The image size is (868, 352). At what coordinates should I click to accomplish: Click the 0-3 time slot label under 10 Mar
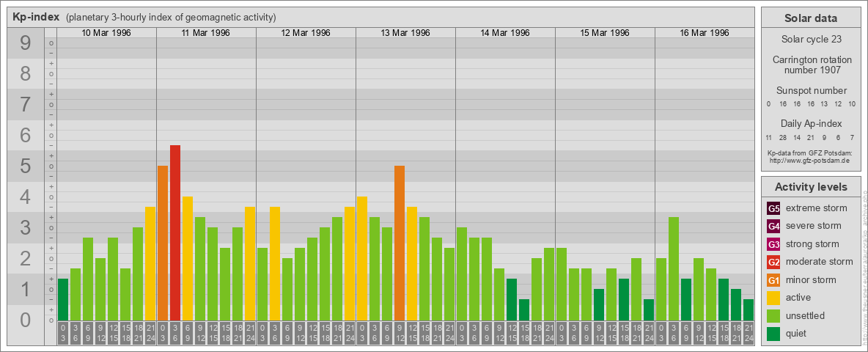pyautogui.click(x=63, y=333)
